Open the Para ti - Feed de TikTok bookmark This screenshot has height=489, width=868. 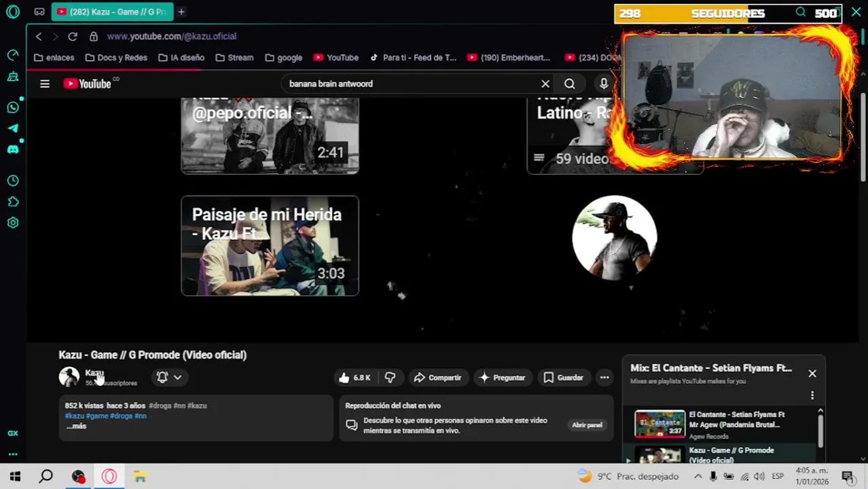point(413,58)
